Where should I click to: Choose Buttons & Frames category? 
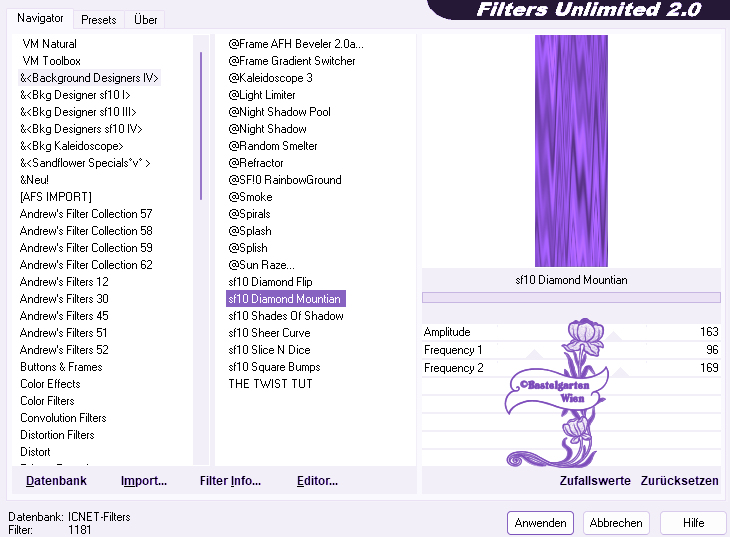tap(61, 367)
